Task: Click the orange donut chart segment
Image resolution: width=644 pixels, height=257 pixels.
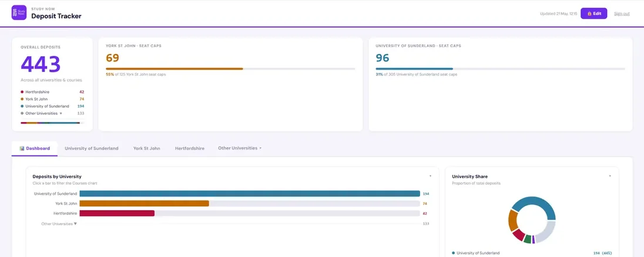Action: [512, 221]
